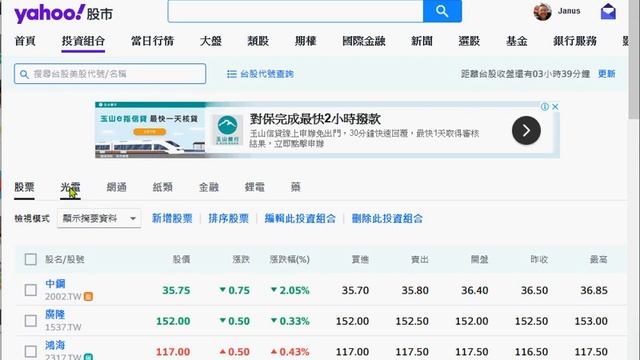Click 刪除此投資組合 link
This screenshot has width=640, height=360.
pyautogui.click(x=387, y=218)
